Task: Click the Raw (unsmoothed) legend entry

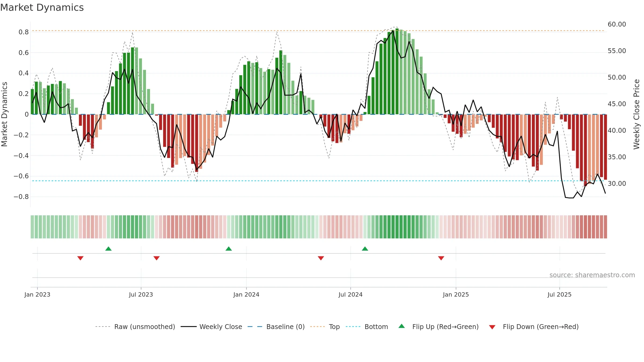Action: click(135, 327)
